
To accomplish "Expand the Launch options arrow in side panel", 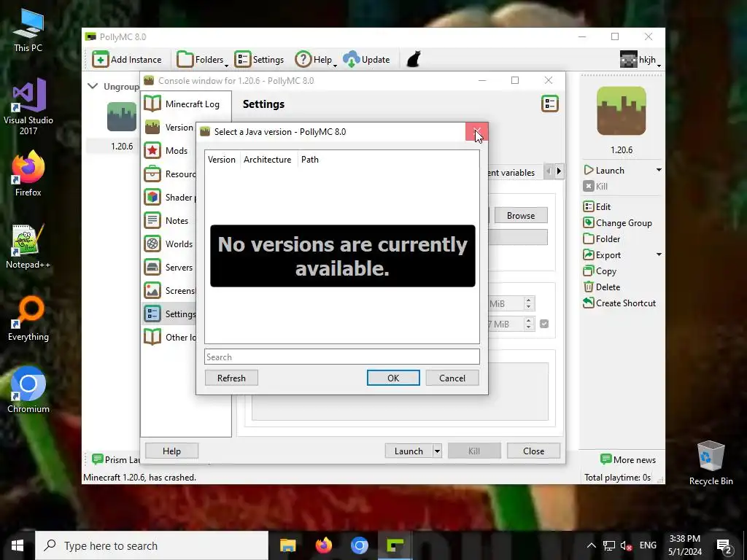I will coord(659,170).
